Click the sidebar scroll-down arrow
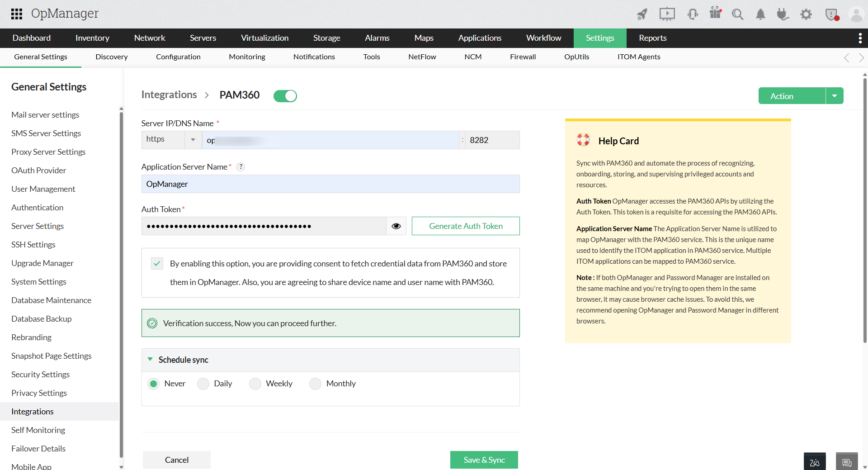868x470 pixels. (121, 467)
